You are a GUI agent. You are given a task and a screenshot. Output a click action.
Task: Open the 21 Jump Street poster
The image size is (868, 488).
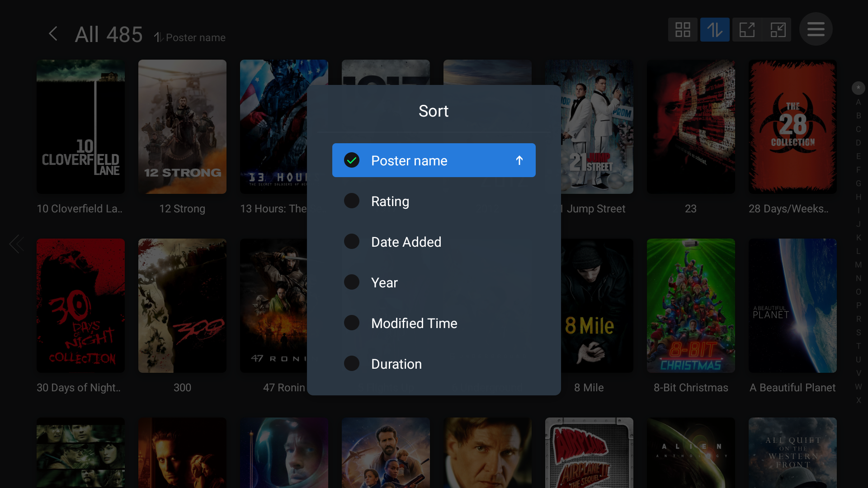[x=597, y=127]
